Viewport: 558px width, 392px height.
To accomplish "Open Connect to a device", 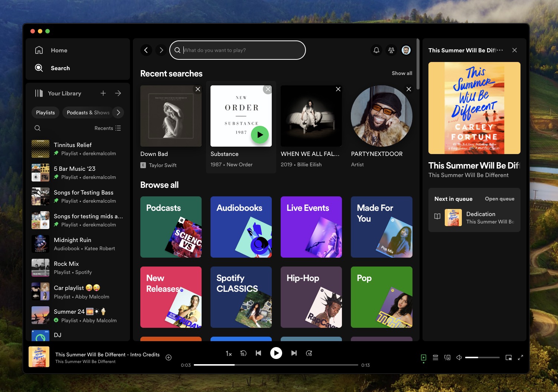I will (x=447, y=357).
